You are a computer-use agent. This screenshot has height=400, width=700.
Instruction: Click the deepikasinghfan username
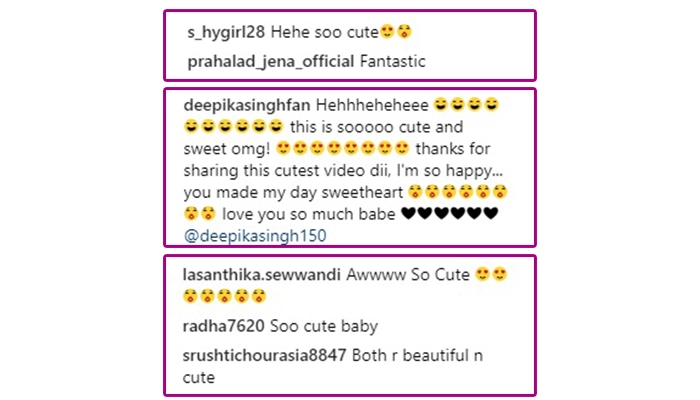(x=247, y=105)
